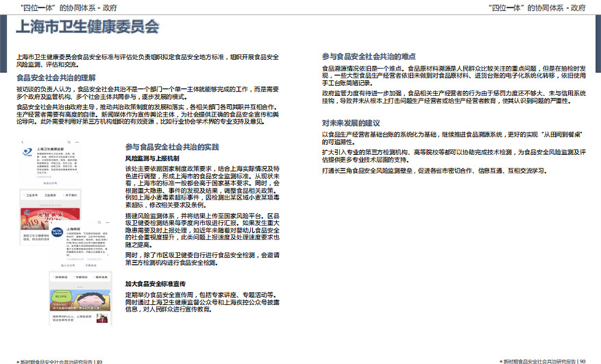Click the 上海市卫生健康委员会 page title
This screenshot has width=601, height=364.
[x=87, y=27]
